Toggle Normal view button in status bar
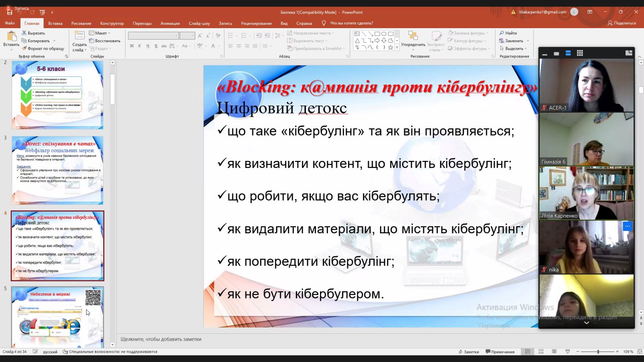 (x=527, y=352)
